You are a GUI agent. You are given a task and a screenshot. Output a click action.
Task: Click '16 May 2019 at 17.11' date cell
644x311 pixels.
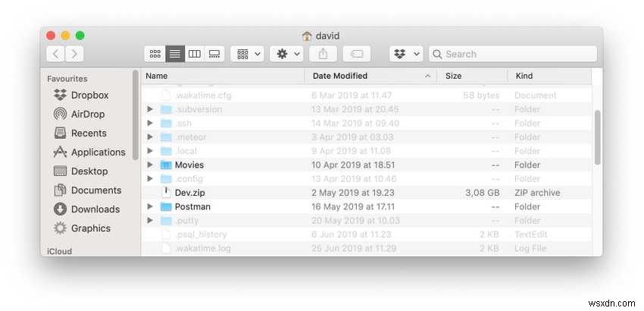click(x=353, y=206)
